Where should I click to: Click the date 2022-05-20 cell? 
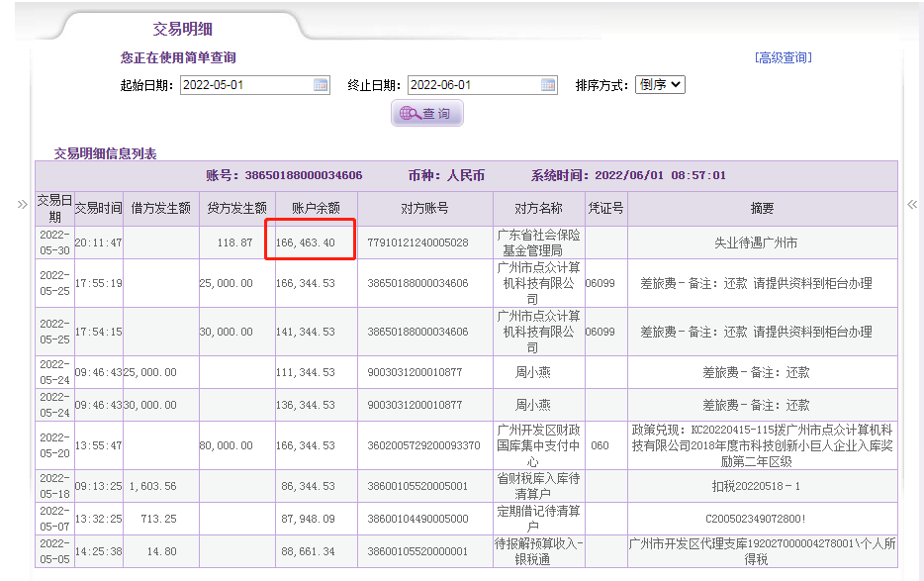click(54, 445)
